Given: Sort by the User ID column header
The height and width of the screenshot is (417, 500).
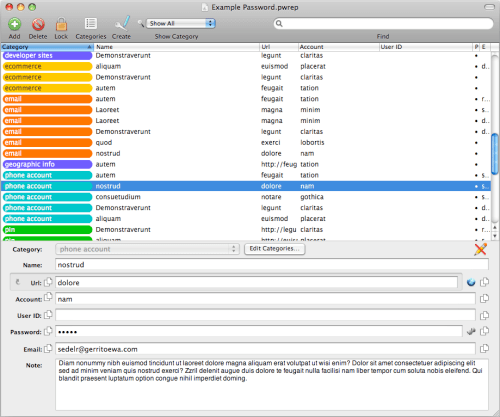Looking at the screenshot, I should [426, 47].
